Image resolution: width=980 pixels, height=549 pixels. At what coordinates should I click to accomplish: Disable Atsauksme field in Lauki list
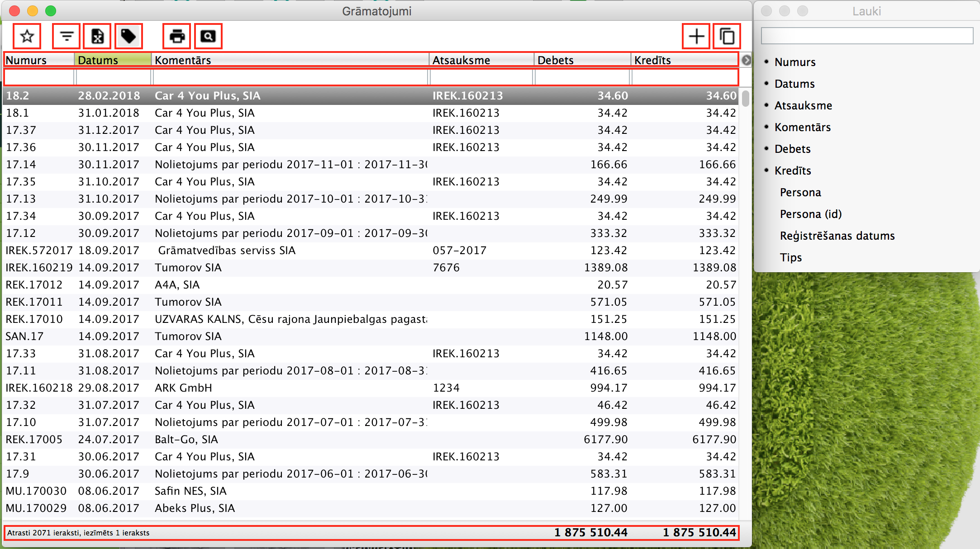(803, 106)
